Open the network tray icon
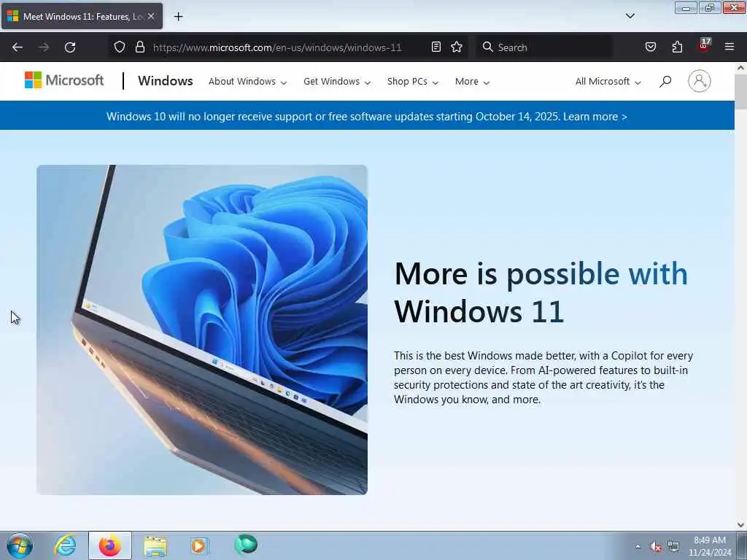 click(x=673, y=546)
